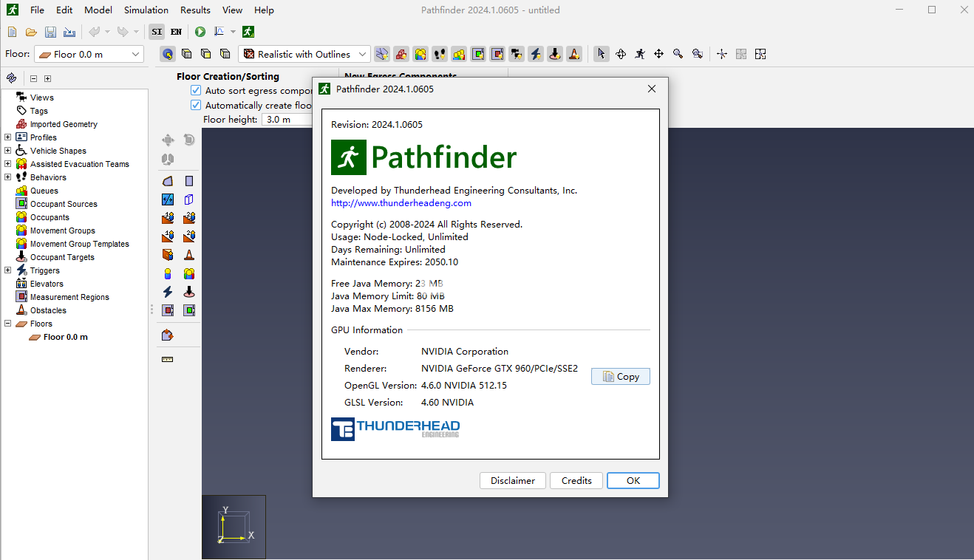Toggle the footprints path visibility icon

pyautogui.click(x=439, y=54)
